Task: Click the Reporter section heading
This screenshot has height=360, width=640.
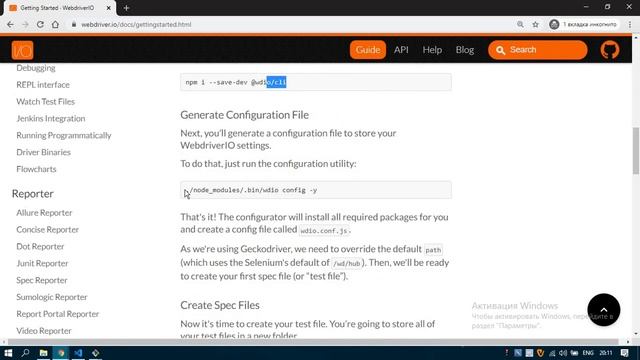Action: pos(33,193)
